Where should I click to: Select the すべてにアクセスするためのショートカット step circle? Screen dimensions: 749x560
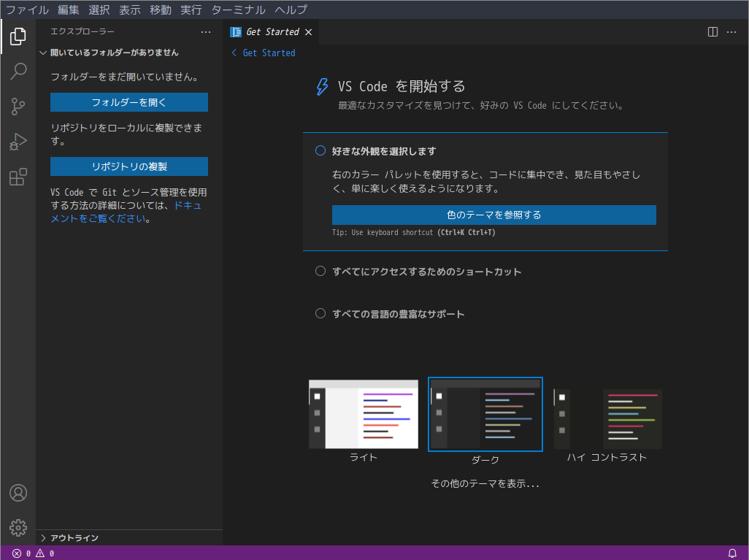(x=320, y=272)
